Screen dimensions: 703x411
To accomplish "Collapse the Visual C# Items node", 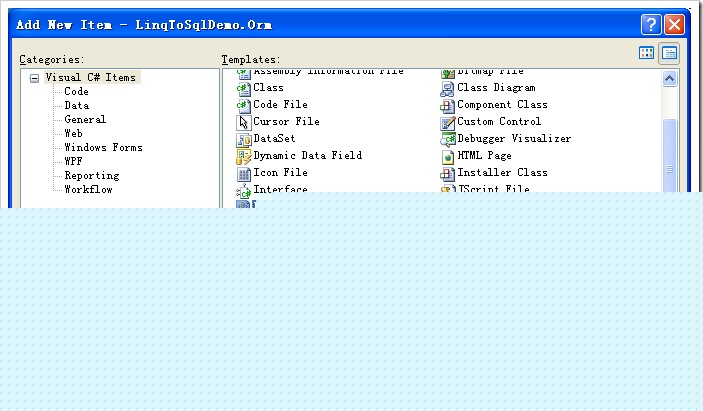I will coord(34,78).
